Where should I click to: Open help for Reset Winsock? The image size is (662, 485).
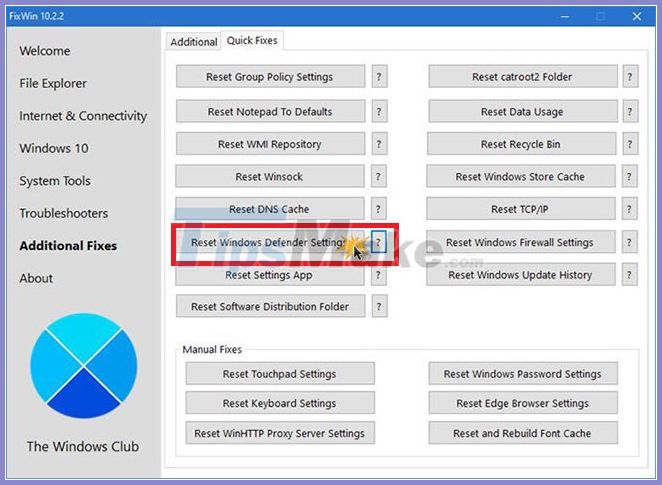coord(378,176)
